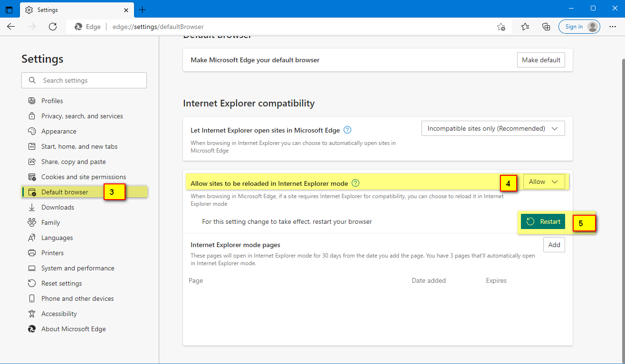Click the Date added column header

point(429,280)
